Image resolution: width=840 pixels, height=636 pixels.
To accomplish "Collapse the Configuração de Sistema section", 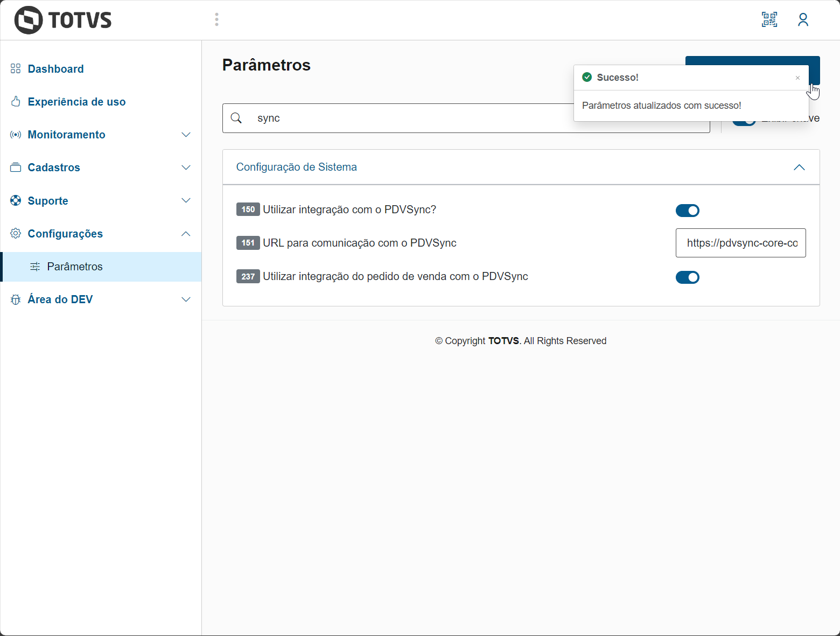I will click(x=799, y=167).
